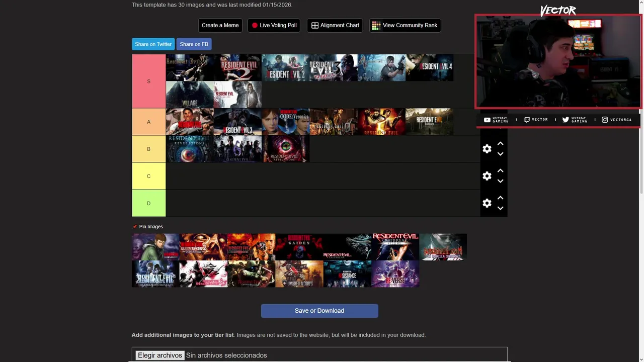This screenshot has width=644, height=362.
Task: Select Resident Evil 2 remake thumbnail in S tier
Action: click(285, 68)
